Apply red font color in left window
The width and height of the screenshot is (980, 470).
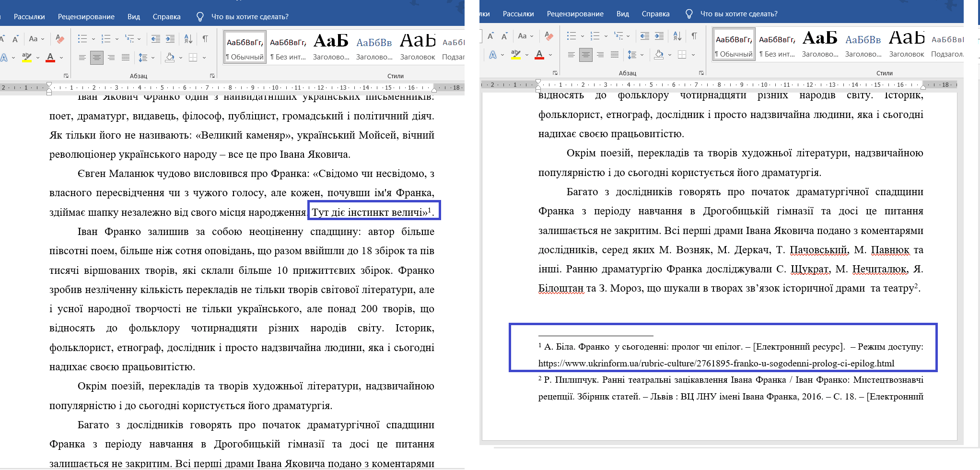pyautogui.click(x=50, y=58)
